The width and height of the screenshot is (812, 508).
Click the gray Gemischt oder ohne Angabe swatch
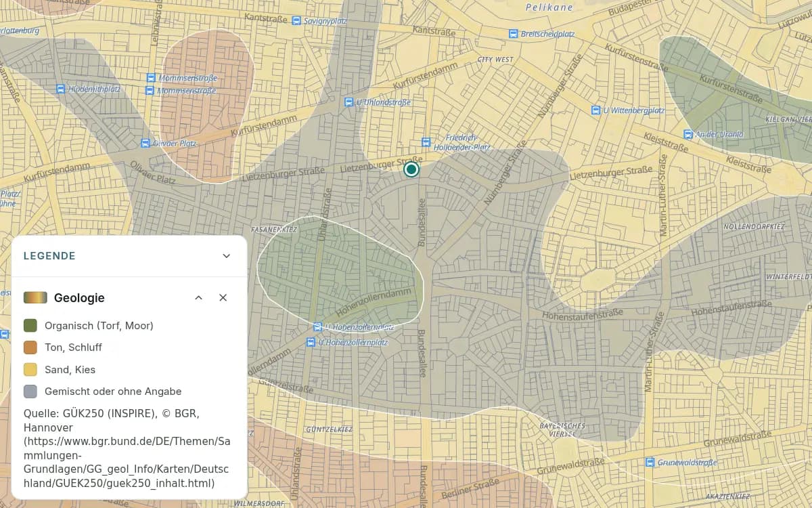(30, 391)
